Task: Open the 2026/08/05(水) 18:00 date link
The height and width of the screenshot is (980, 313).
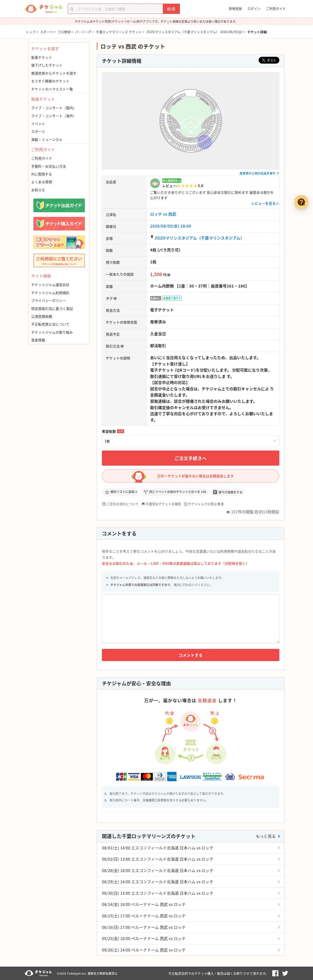Action: pyautogui.click(x=171, y=226)
